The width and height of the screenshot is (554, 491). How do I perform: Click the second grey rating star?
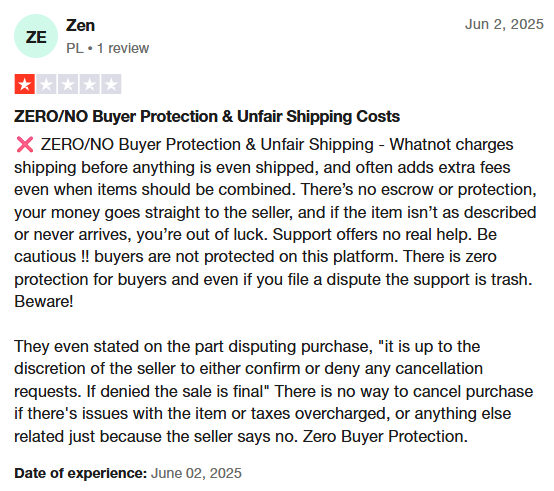pos(46,84)
